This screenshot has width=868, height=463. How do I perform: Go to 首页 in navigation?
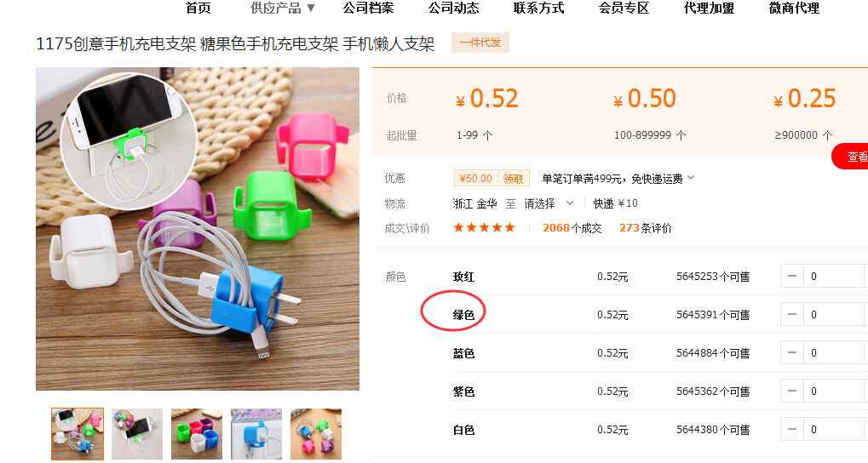coord(198,8)
